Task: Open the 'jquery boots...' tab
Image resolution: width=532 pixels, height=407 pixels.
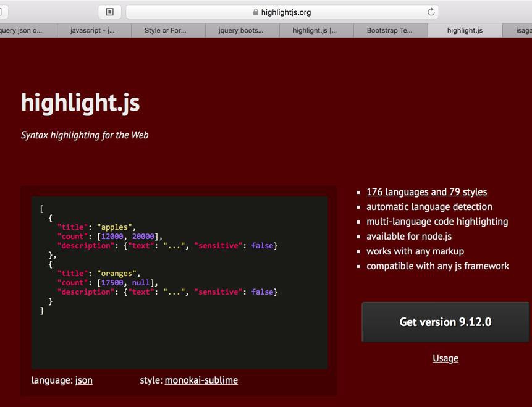Action: pyautogui.click(x=242, y=30)
